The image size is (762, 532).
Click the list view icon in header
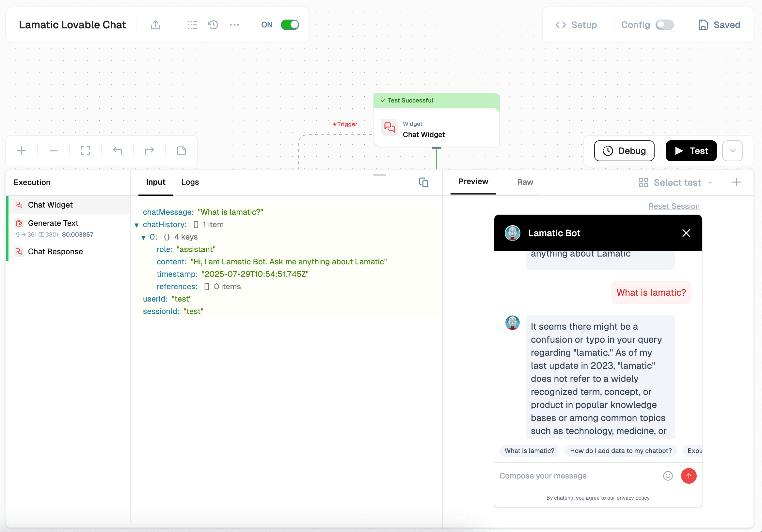pos(192,25)
